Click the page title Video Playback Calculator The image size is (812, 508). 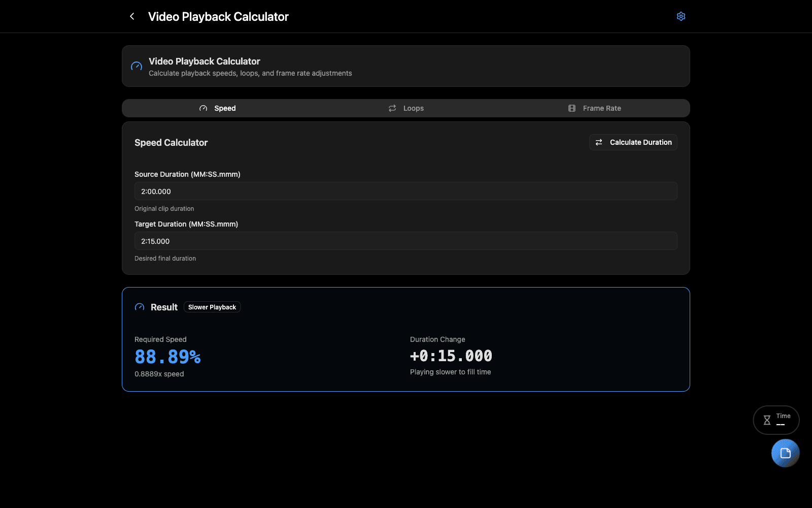click(218, 17)
